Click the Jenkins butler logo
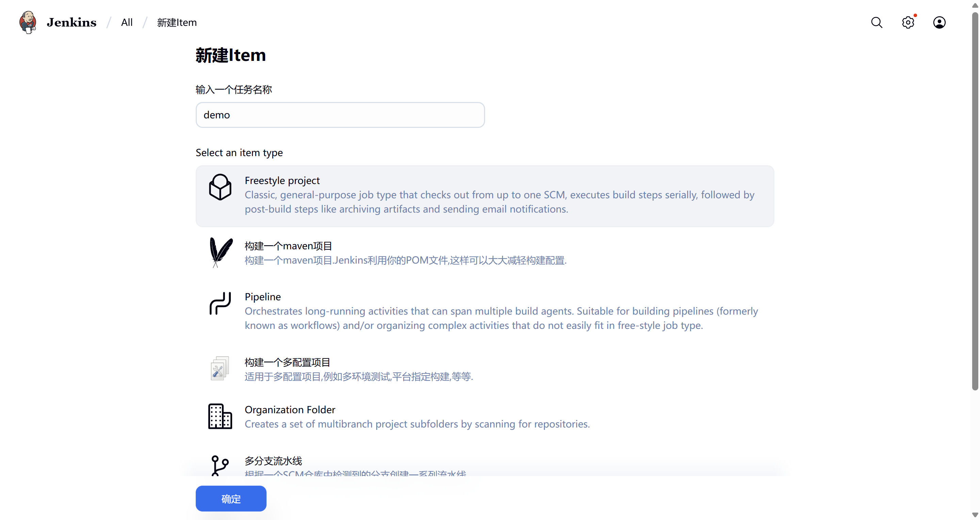Screen dimensions: 980x520 [x=28, y=22]
